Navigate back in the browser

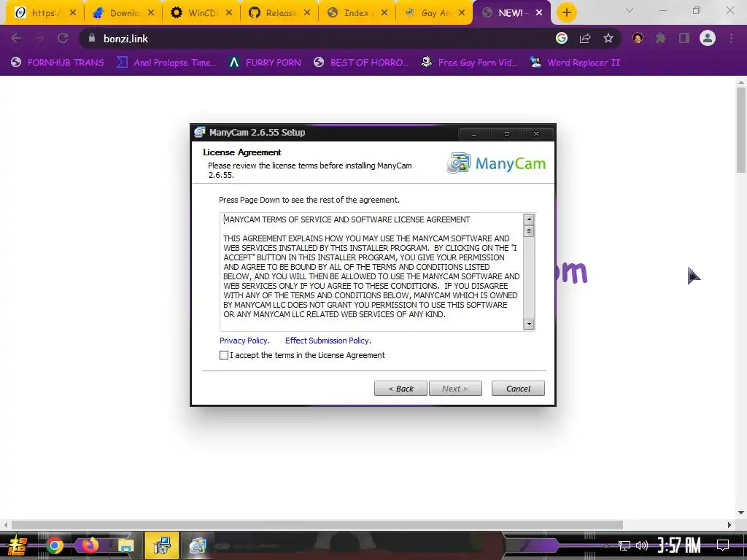16,39
